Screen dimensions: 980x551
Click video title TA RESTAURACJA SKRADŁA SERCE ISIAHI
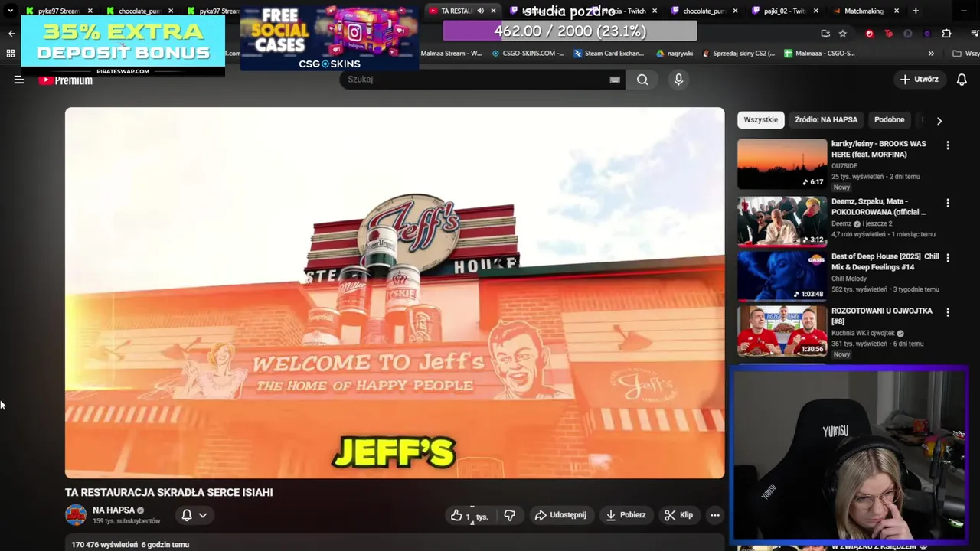click(169, 493)
